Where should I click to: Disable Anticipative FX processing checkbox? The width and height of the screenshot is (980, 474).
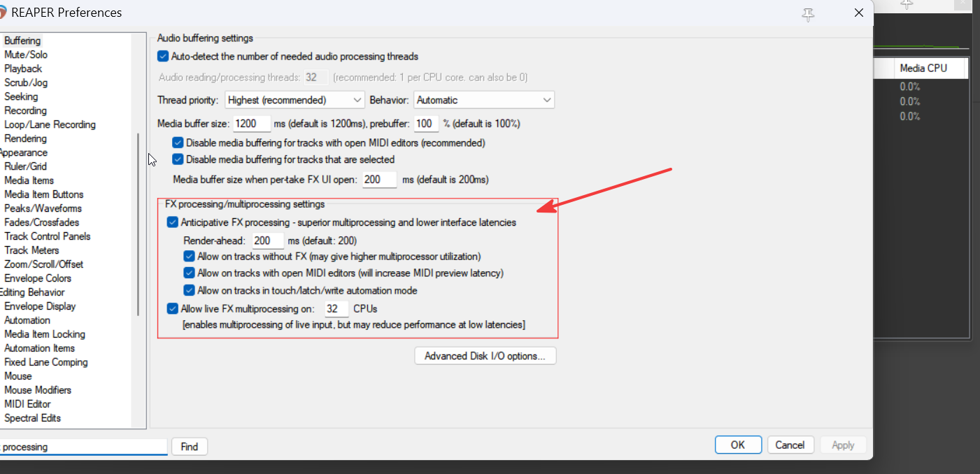pos(173,222)
